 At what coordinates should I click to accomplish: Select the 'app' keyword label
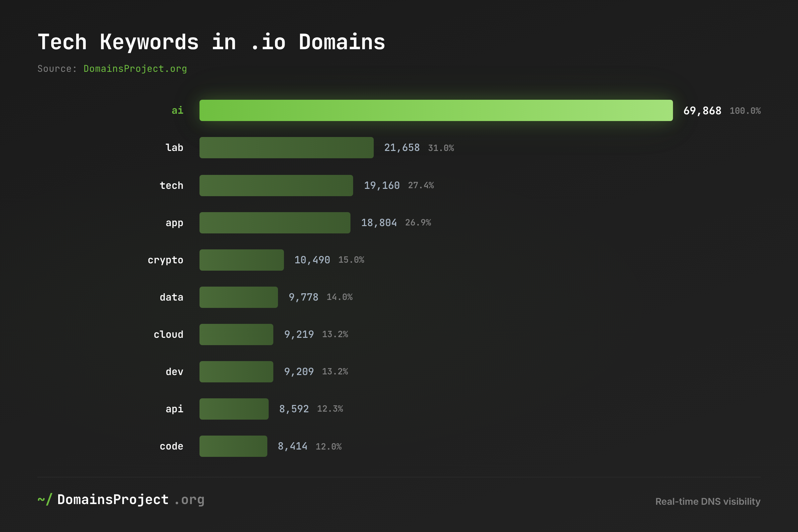coord(174,223)
